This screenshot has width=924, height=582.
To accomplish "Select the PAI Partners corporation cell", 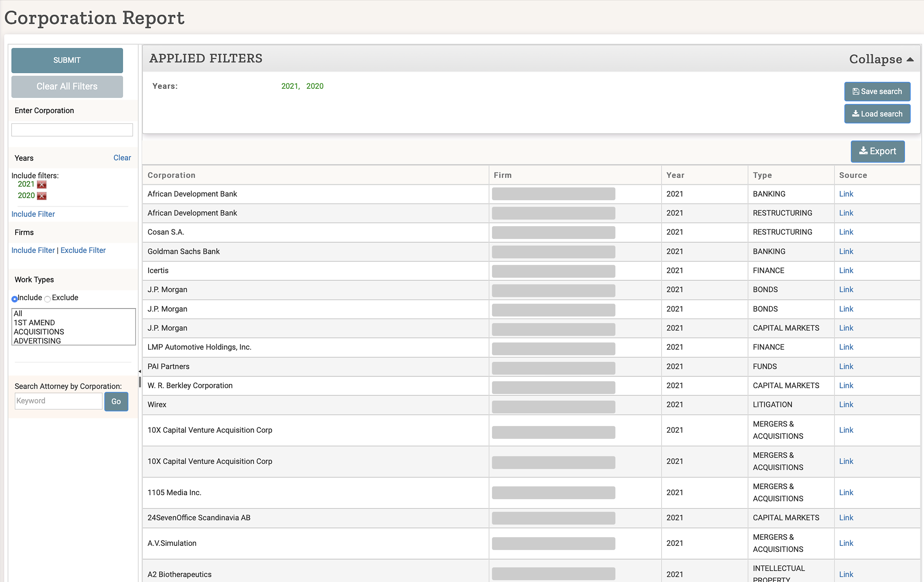I will (315, 366).
